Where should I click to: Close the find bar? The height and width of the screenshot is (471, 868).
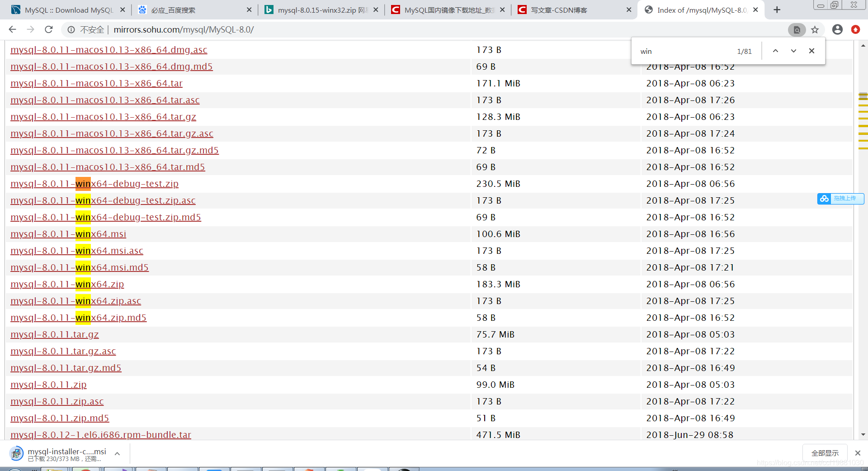(811, 51)
